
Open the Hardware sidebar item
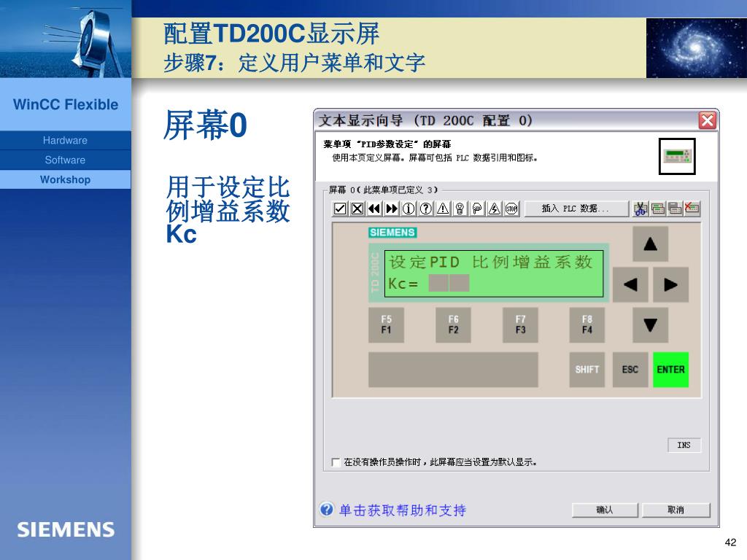tap(65, 141)
